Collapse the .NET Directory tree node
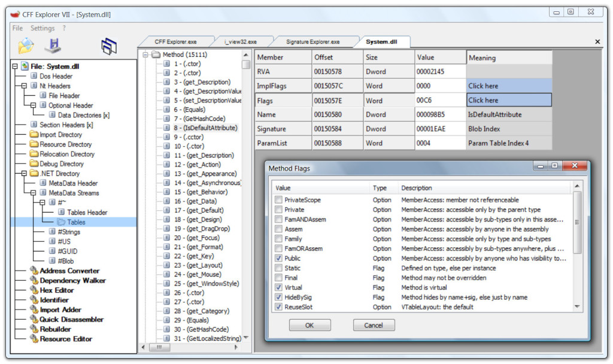The height and width of the screenshot is (364, 613). coord(25,174)
